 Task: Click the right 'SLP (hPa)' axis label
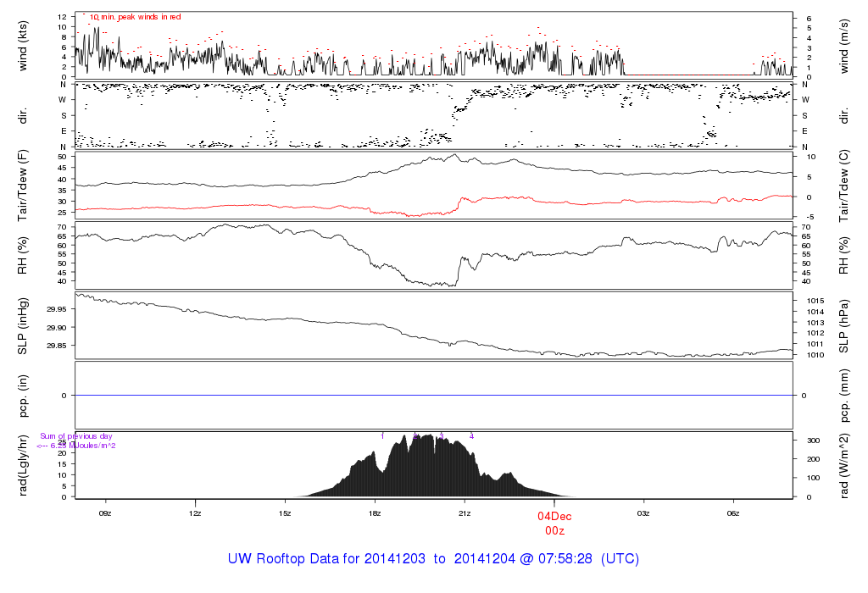coord(844,326)
